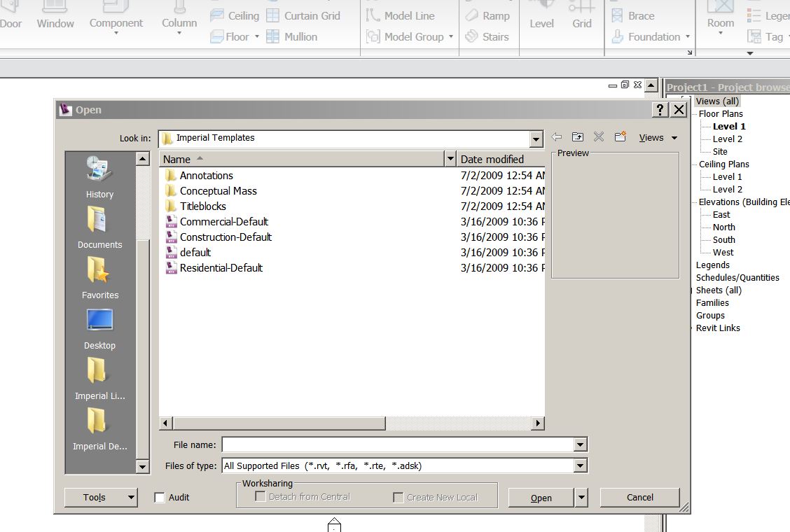This screenshot has height=532, width=790.
Task: Click the file list horizontal scrollbar thumb
Action: tap(279, 423)
